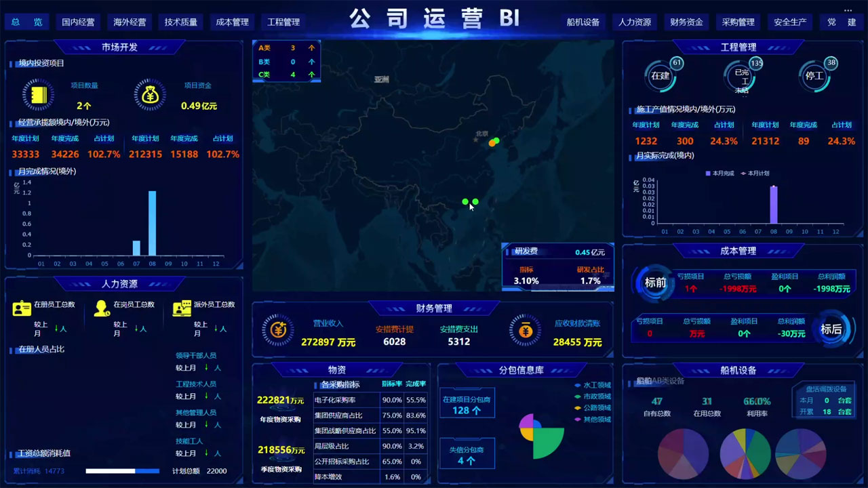Toggle the 本月完成 legend series
Viewport: 868px width, 488px height.
[x=719, y=174]
